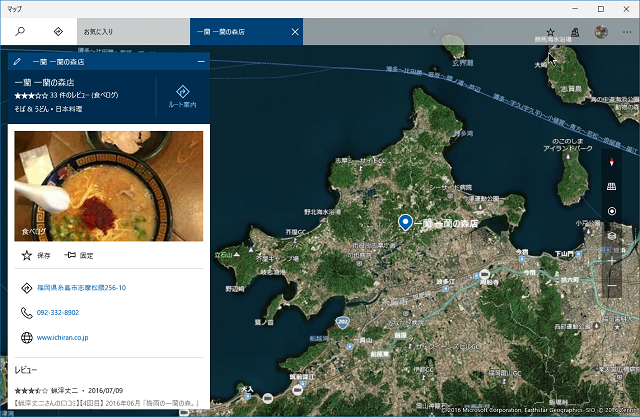The height and width of the screenshot is (417, 640).
Task: Start ルート案内 route guidance
Action: coord(182,97)
